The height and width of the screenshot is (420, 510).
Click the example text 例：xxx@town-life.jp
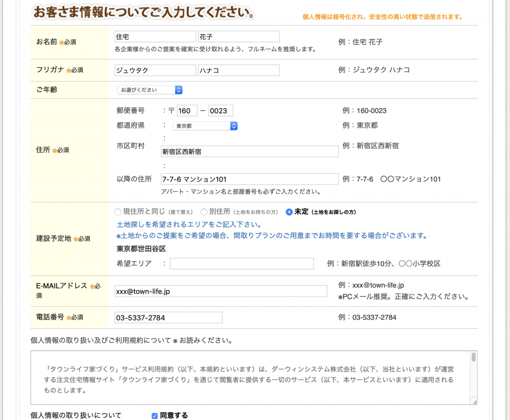coord(371,285)
